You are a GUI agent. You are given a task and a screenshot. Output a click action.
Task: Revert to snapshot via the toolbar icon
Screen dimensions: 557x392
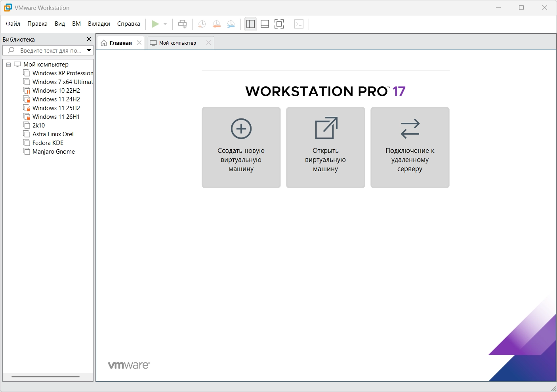tap(216, 24)
